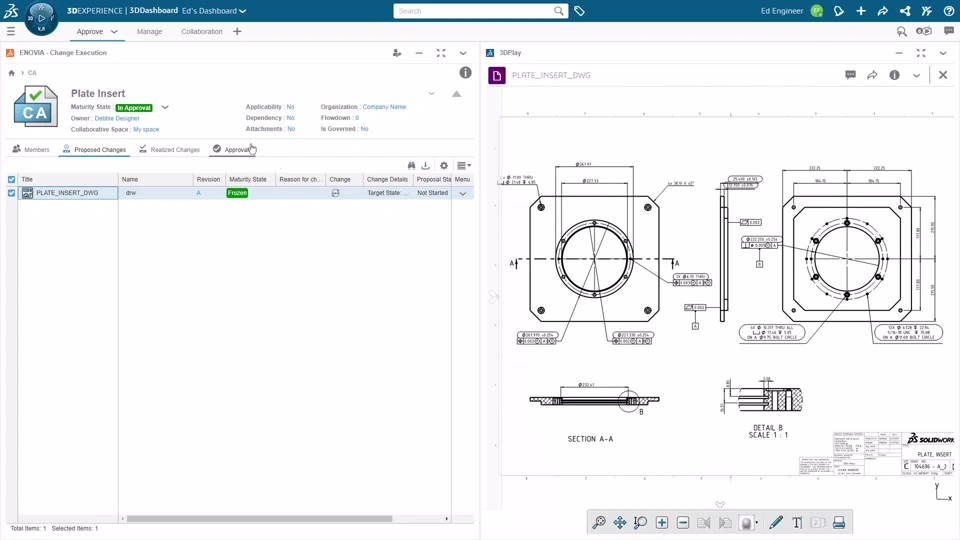Open the Company Name organization link

tap(384, 107)
